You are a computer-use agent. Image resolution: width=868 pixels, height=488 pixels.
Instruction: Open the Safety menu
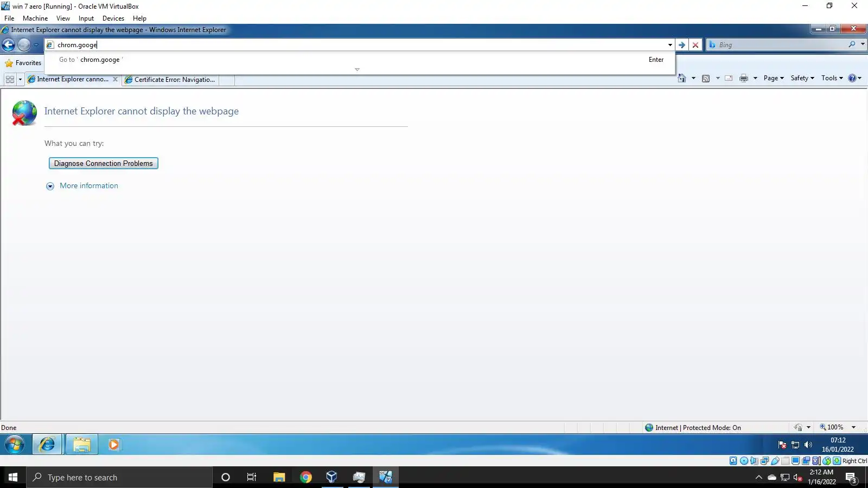pos(802,78)
